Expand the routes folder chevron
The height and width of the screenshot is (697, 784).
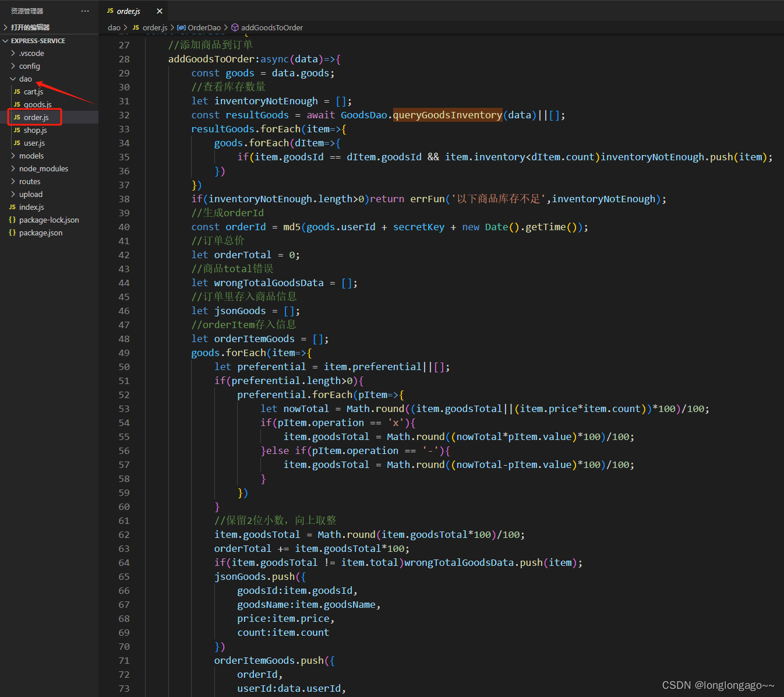click(x=13, y=181)
